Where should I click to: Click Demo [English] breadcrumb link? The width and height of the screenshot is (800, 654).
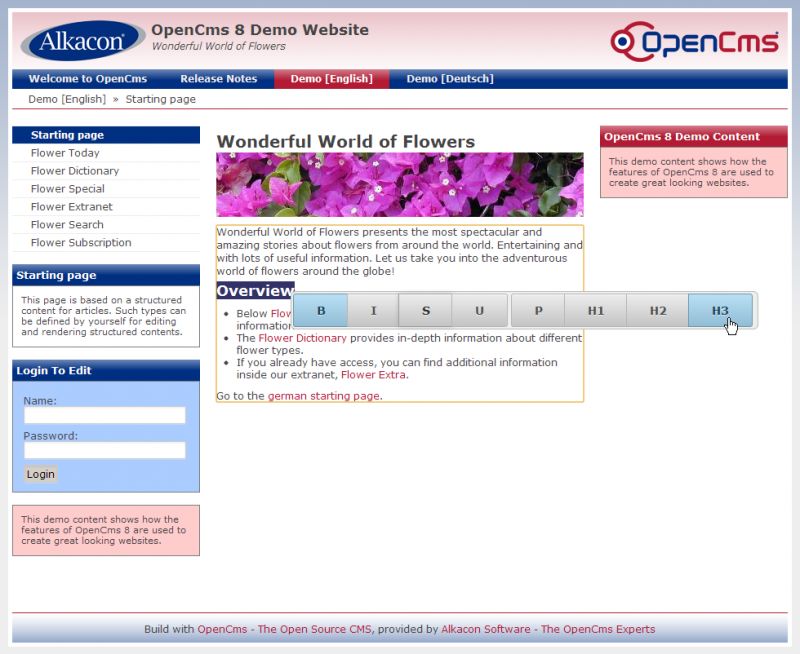67,99
